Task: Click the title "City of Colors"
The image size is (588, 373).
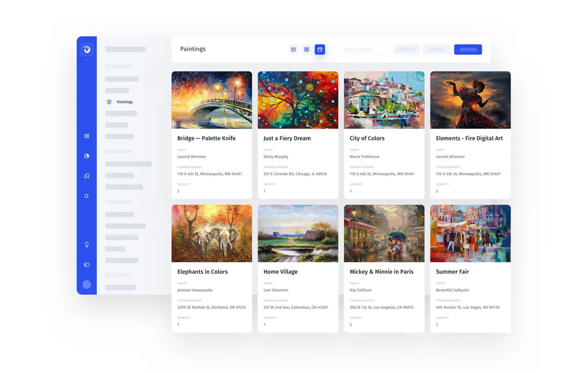Action: pos(367,138)
